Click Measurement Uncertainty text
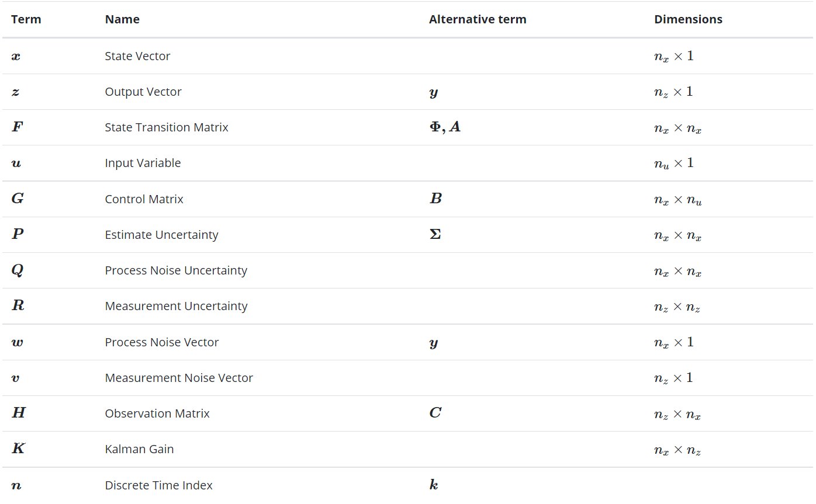The image size is (816, 504). [x=176, y=306]
